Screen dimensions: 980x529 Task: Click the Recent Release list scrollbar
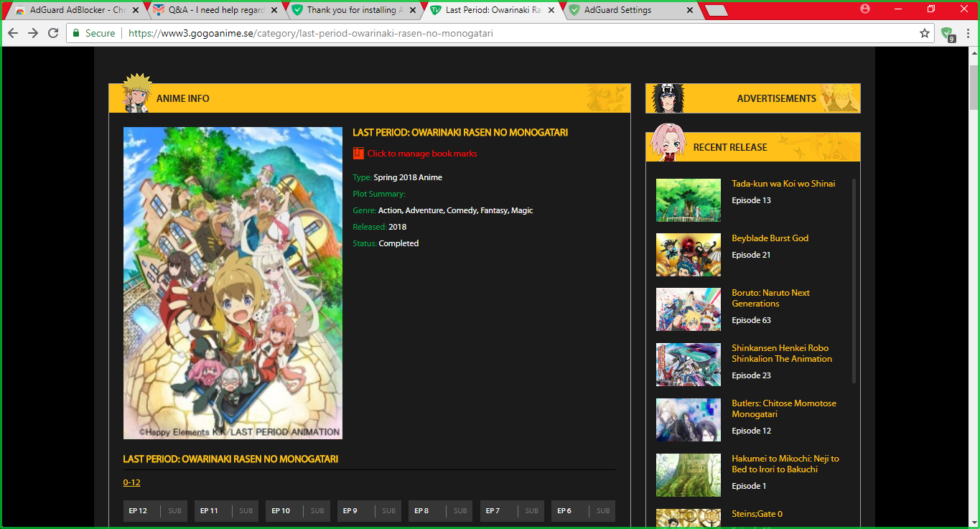[x=854, y=281]
